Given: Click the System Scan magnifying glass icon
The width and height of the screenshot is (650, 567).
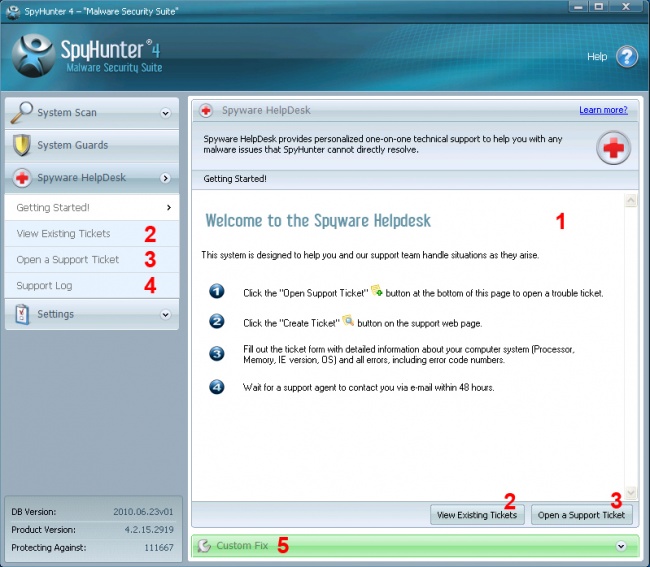Looking at the screenshot, I should coord(22,113).
